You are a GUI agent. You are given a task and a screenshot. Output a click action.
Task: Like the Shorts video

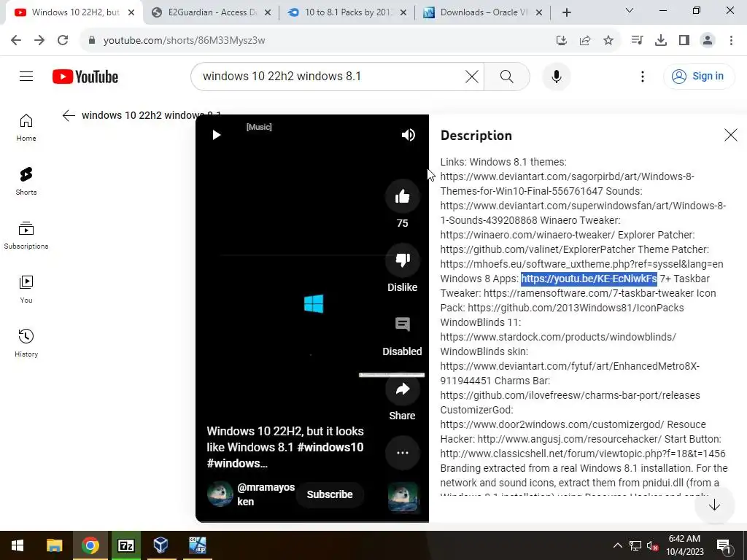[x=403, y=196]
